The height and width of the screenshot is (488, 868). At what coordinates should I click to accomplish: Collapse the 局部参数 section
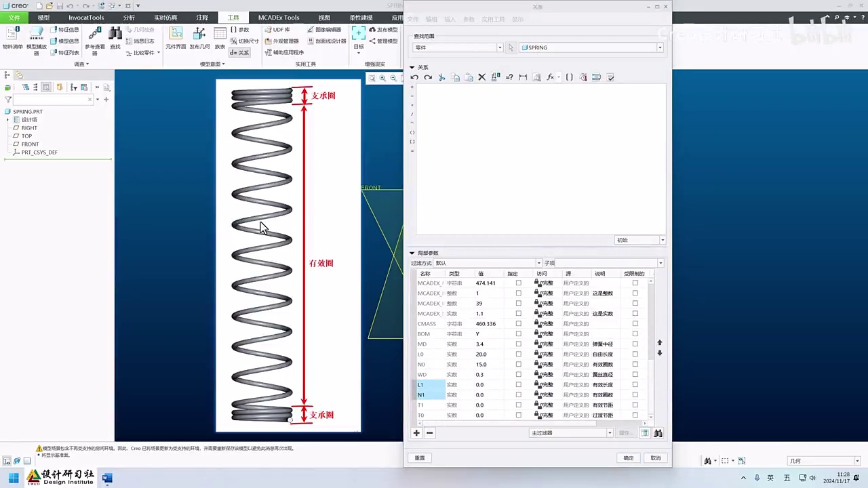(x=412, y=253)
